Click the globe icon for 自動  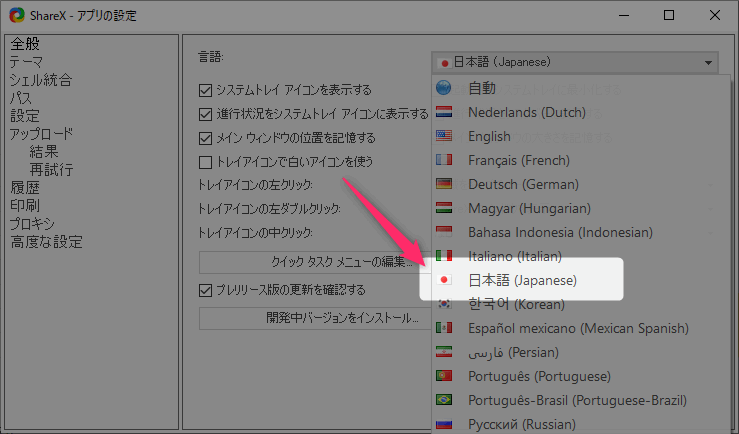click(443, 88)
